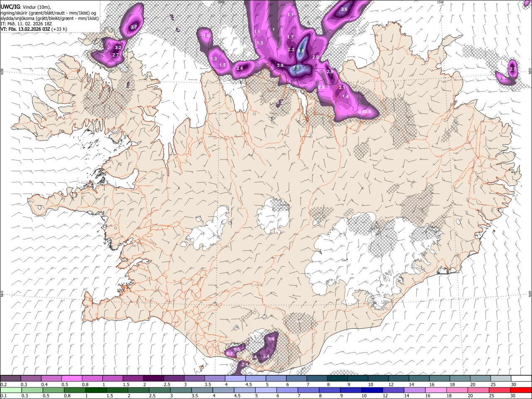This screenshot has width=532, height=399.
Task: Click the 2.0 precipitation value label
Action: point(315,57)
